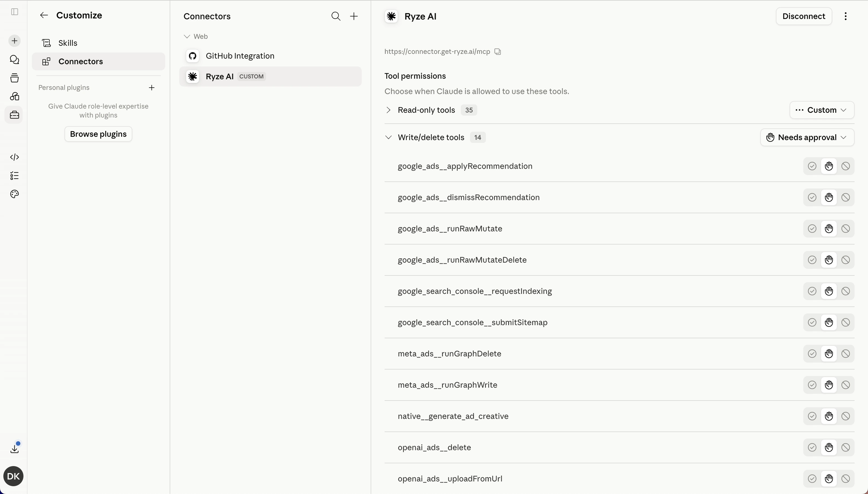Image resolution: width=868 pixels, height=494 pixels.
Task: Block meta_ads__runGraphDelete tool
Action: tap(846, 354)
